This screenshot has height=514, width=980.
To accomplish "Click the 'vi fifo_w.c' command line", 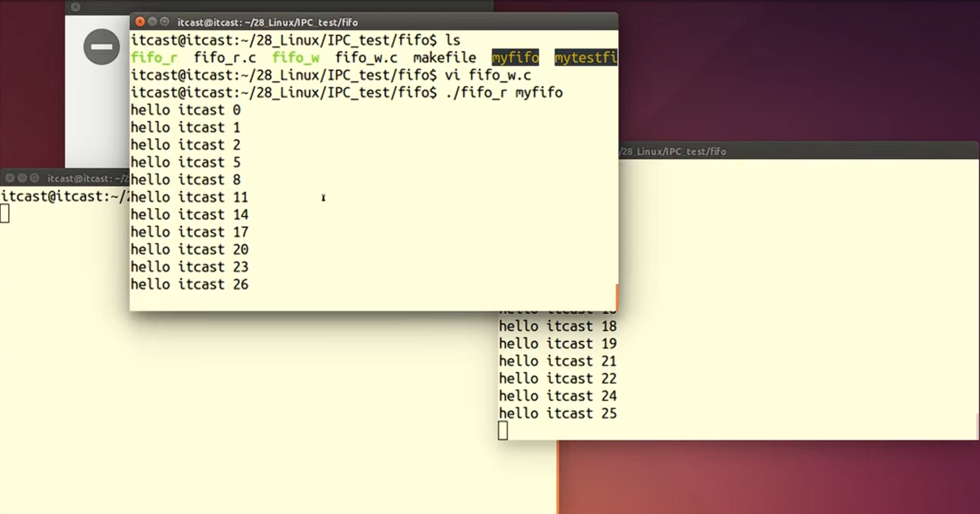I will (488, 75).
